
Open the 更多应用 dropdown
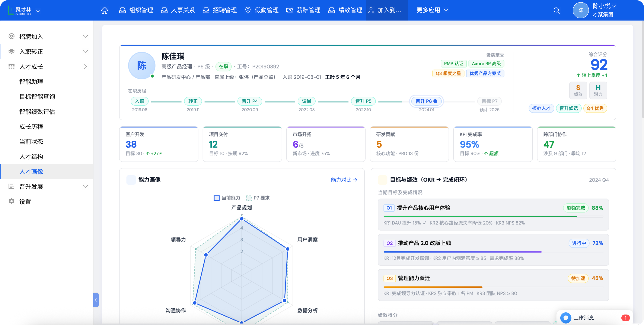pos(432,10)
